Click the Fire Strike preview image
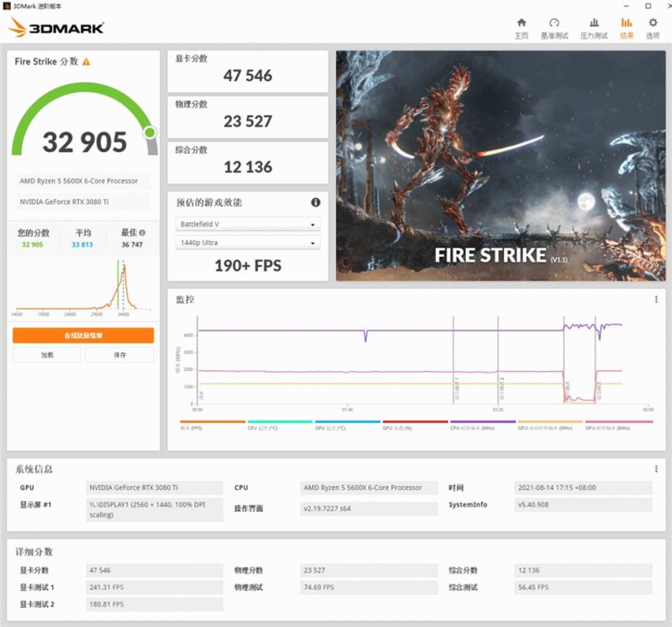Screen dimensions: 672x627 coord(501,165)
